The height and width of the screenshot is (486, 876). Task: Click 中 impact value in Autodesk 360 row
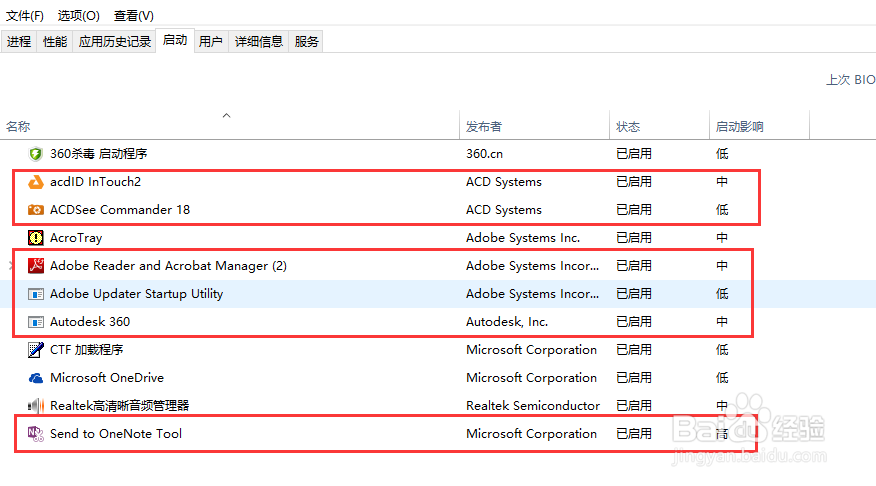[722, 322]
